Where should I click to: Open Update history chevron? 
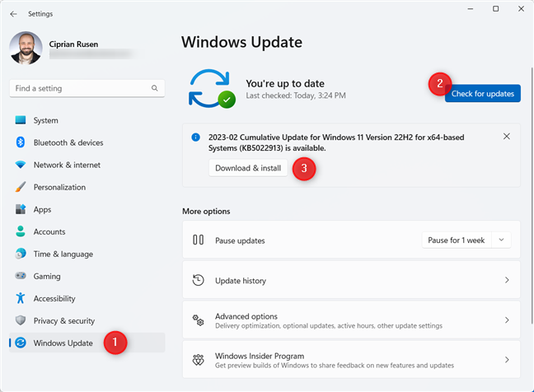coord(507,280)
